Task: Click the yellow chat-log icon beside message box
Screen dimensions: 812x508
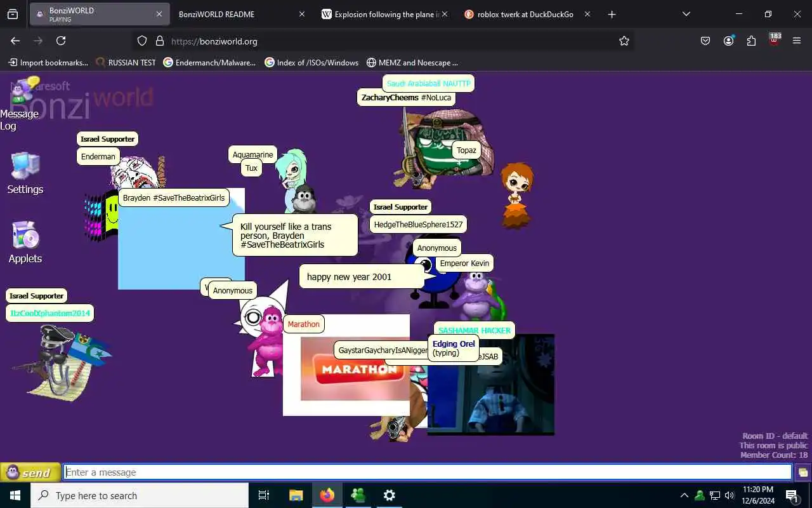Action: point(802,472)
